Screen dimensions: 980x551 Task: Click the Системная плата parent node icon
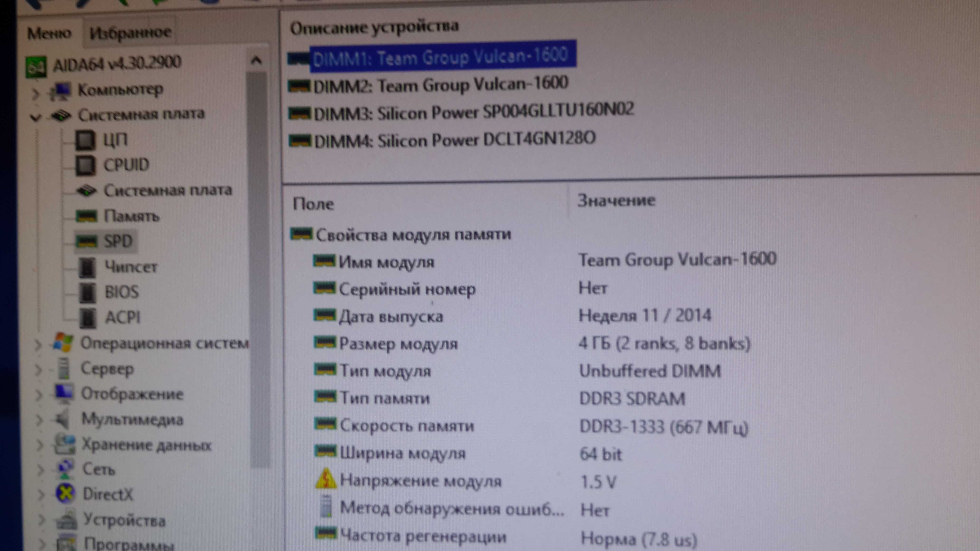click(61, 115)
